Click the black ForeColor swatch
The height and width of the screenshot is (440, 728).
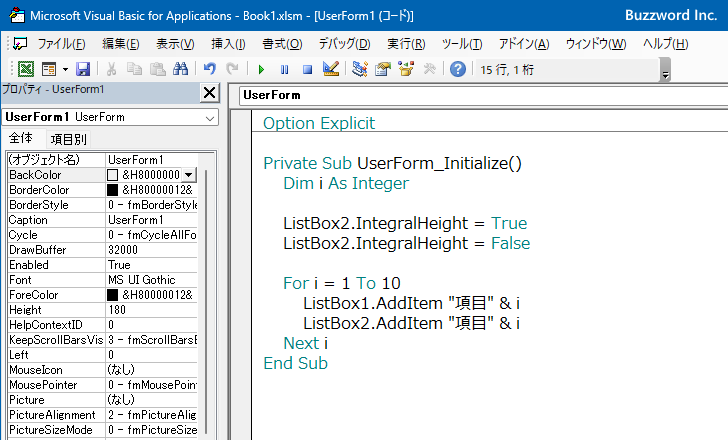coord(112,295)
